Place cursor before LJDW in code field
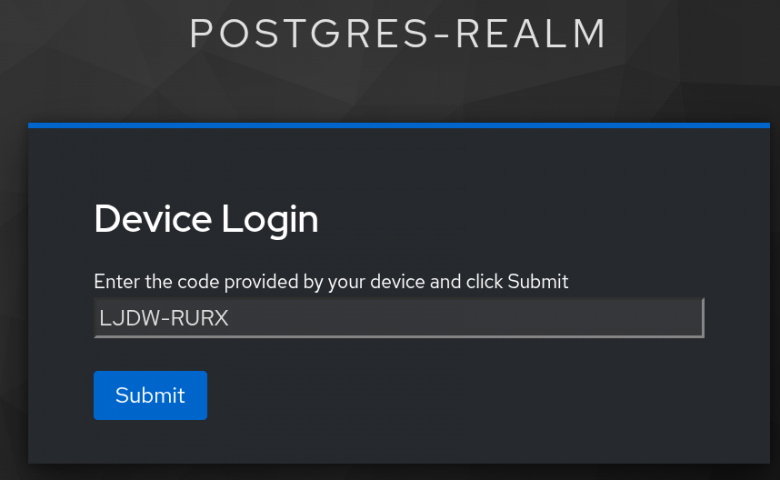The image size is (780, 480). pos(99,318)
